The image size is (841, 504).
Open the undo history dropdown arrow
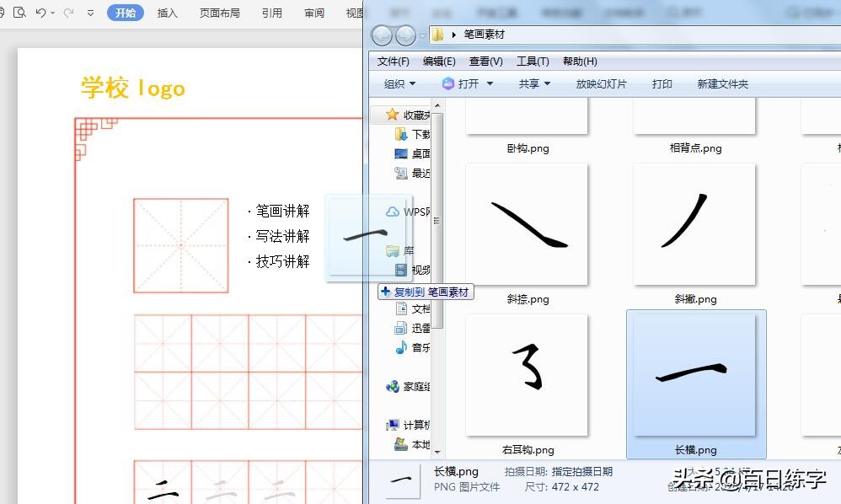pyautogui.click(x=52, y=13)
